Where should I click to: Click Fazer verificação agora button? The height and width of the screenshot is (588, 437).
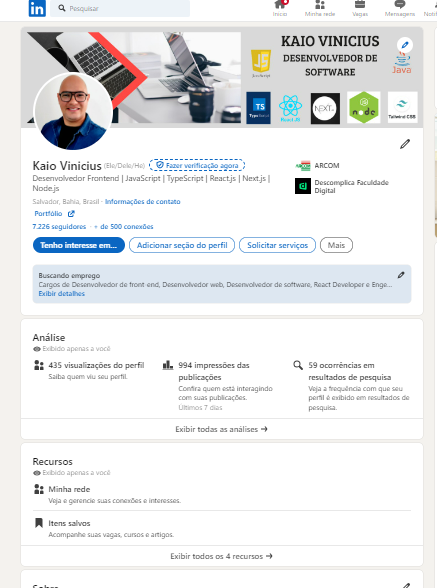click(x=197, y=165)
